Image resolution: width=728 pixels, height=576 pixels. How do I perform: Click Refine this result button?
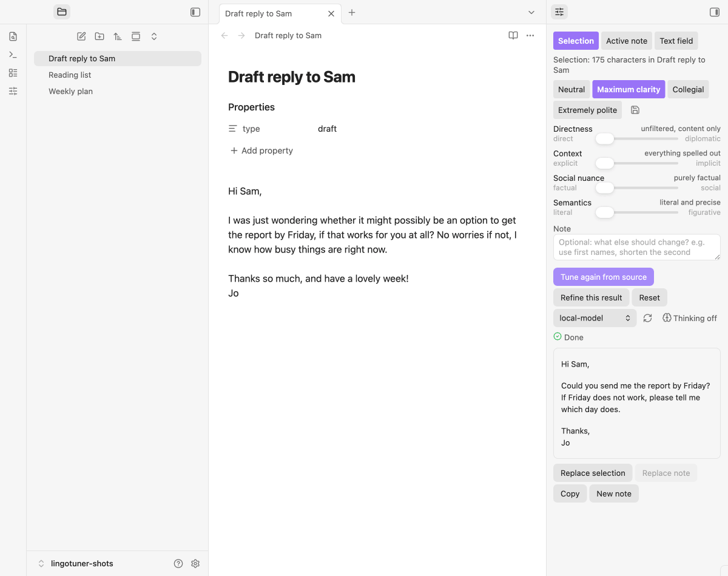(x=591, y=297)
